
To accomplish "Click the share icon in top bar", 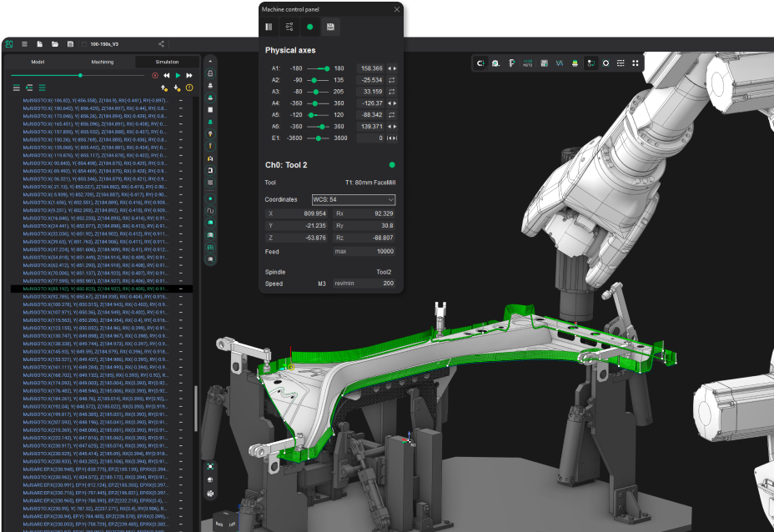I will pos(162,44).
